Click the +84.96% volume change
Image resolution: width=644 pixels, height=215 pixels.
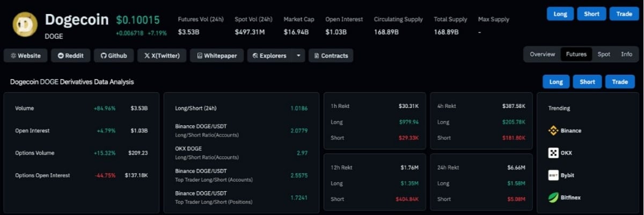[x=105, y=108]
